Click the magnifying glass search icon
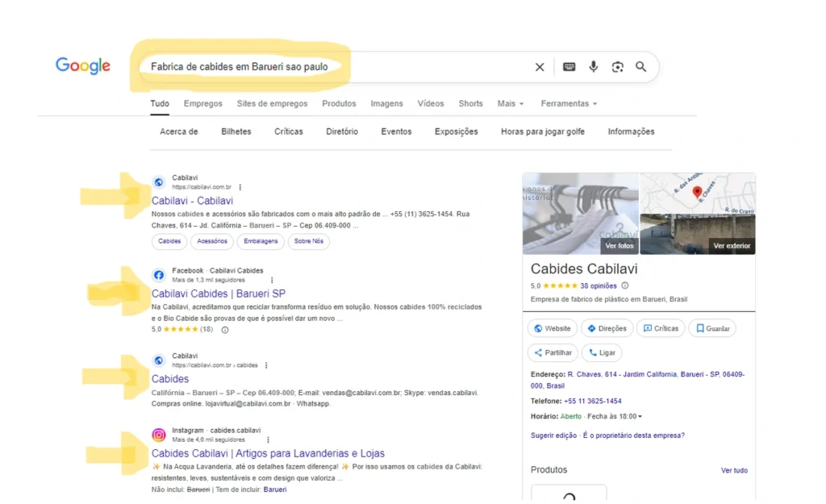 pyautogui.click(x=640, y=67)
